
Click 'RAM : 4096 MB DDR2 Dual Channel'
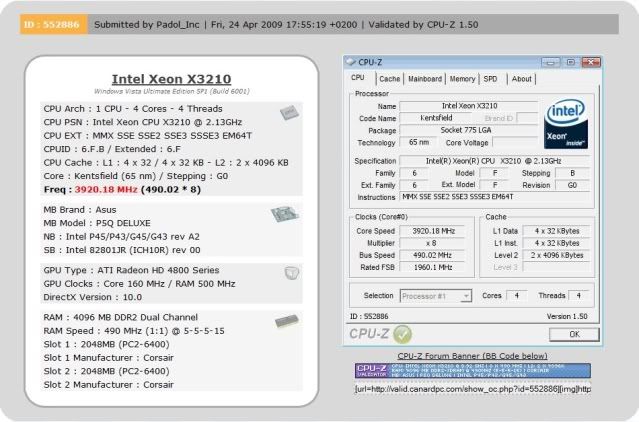click(121, 317)
